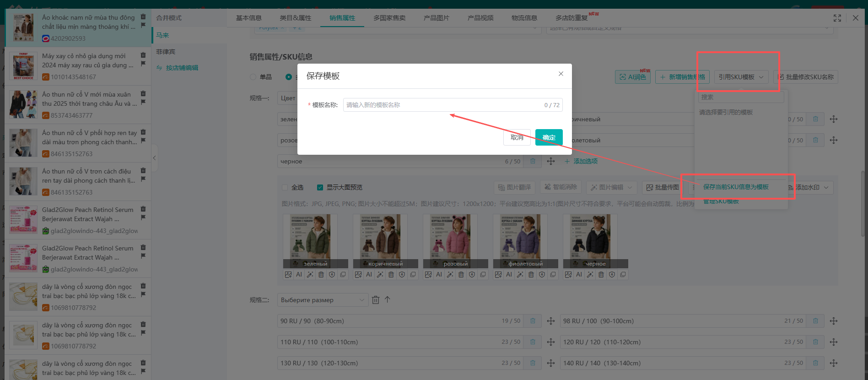868x380 pixels.
Task: Delete the 120 RU / 120 size option
Action: tap(815, 342)
